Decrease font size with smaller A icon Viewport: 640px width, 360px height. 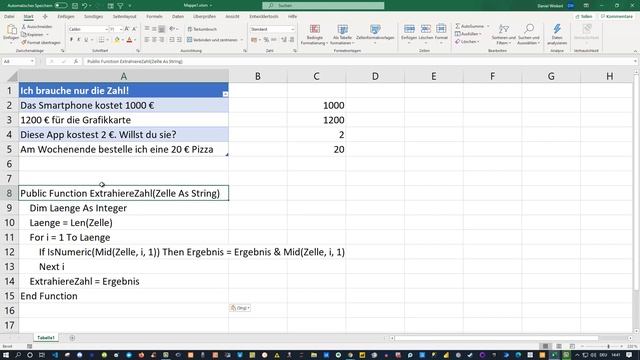coord(134,29)
